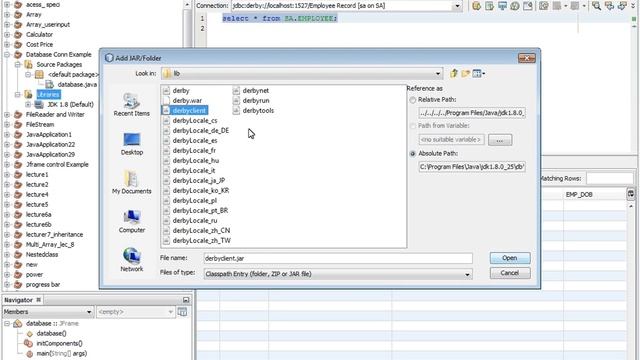Select Computer shortcut in places bar
Viewport: 640px width, 360px height.
click(131, 222)
